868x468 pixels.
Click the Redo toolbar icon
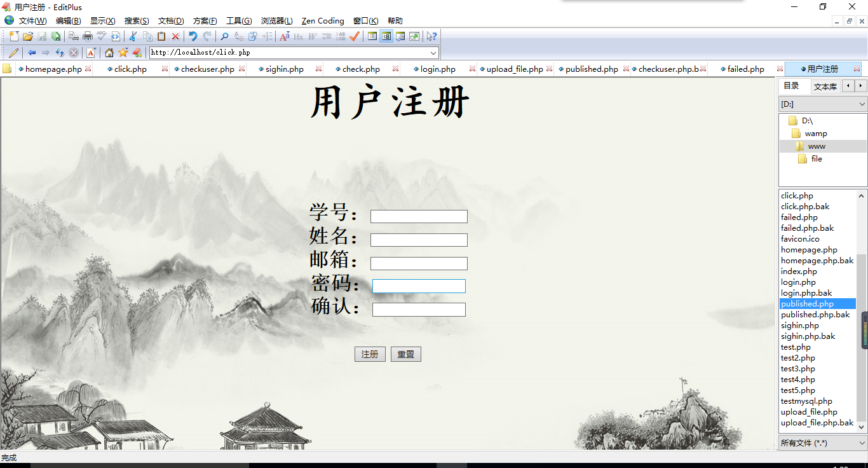click(x=207, y=36)
